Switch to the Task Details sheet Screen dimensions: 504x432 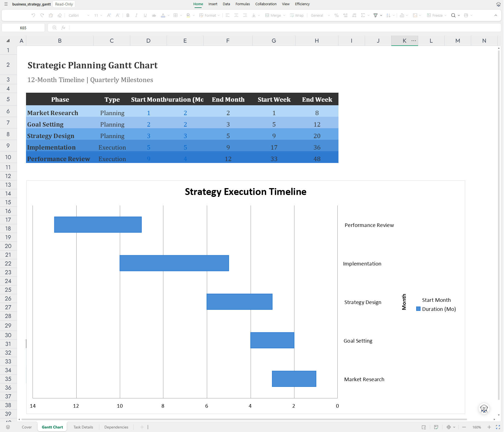coord(83,427)
